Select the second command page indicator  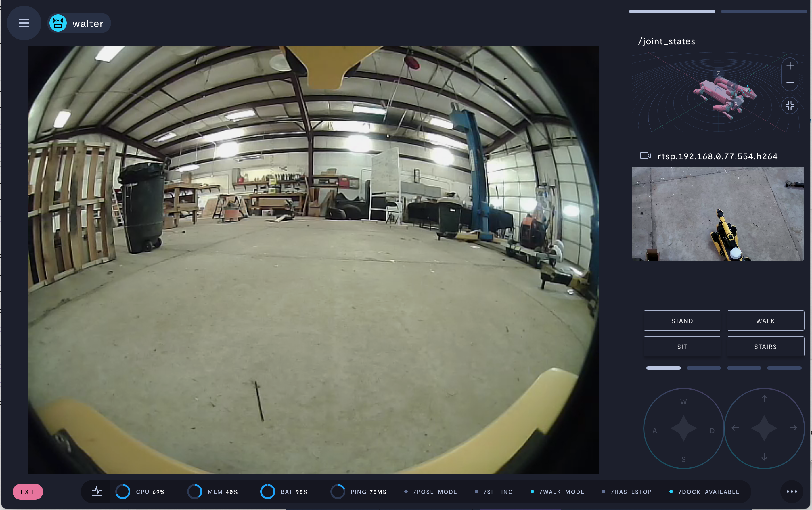point(703,368)
